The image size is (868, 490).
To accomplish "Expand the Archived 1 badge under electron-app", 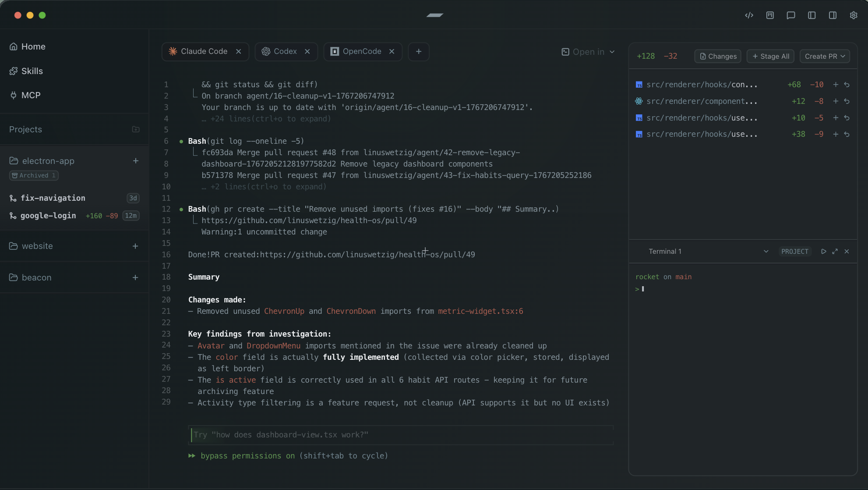I will pos(34,175).
